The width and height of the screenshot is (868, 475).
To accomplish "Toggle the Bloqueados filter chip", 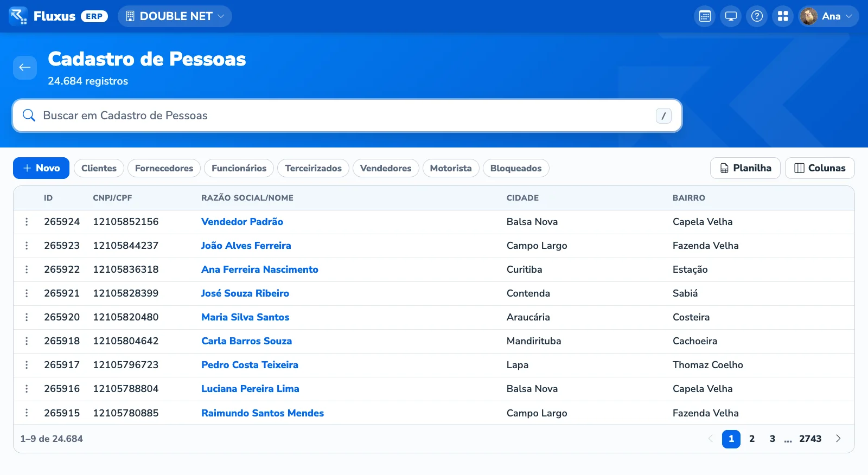I will coord(516,168).
